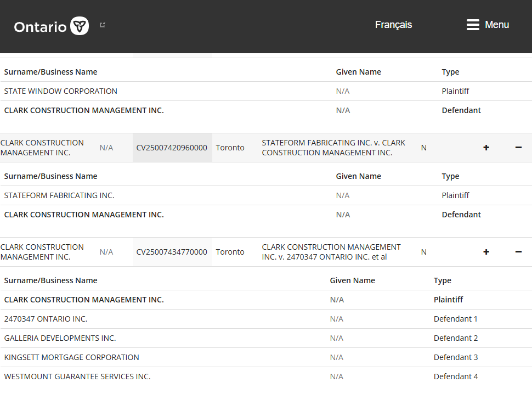Select the KINGSETT MORTGAGE CORPORATION row
This screenshot has width=532, height=399.
[71, 357]
